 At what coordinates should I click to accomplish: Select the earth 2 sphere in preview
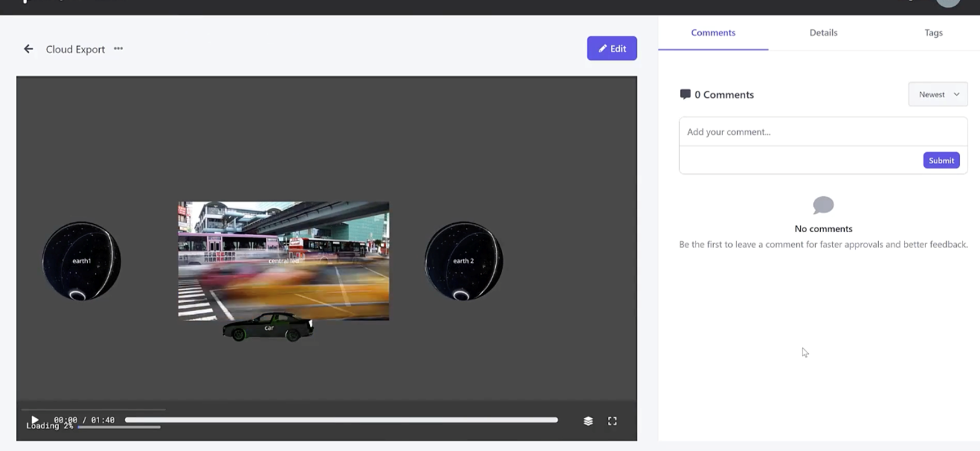464,261
